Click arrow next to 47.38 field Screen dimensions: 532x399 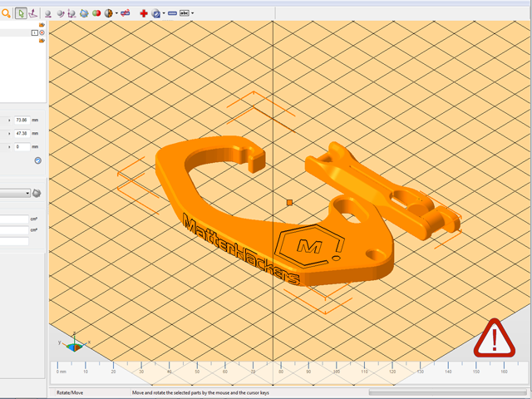pos(9,133)
